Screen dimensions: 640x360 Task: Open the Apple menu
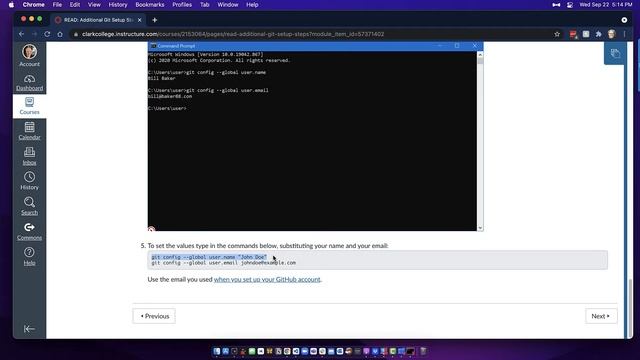pyautogui.click(x=11, y=5)
